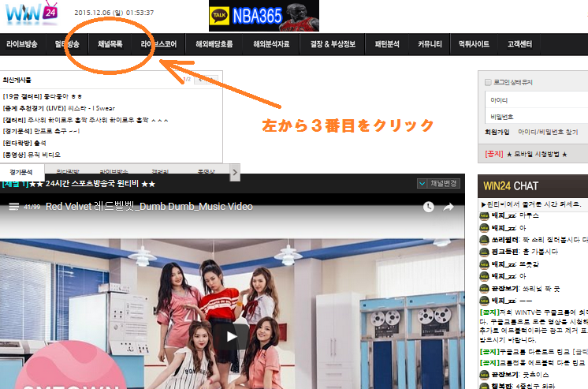Focus the 아이디 input field

coord(537,100)
